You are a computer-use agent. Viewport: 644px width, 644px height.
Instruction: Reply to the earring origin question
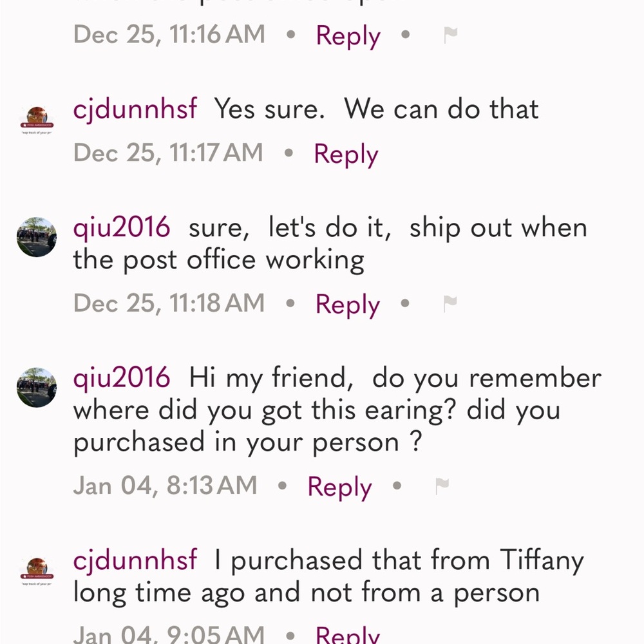point(339,488)
